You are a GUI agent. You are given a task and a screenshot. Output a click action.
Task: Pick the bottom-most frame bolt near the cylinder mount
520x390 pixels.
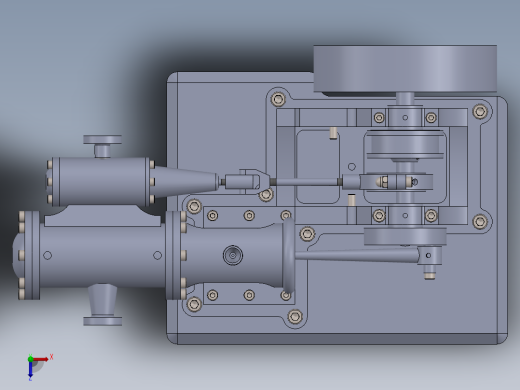295,316
